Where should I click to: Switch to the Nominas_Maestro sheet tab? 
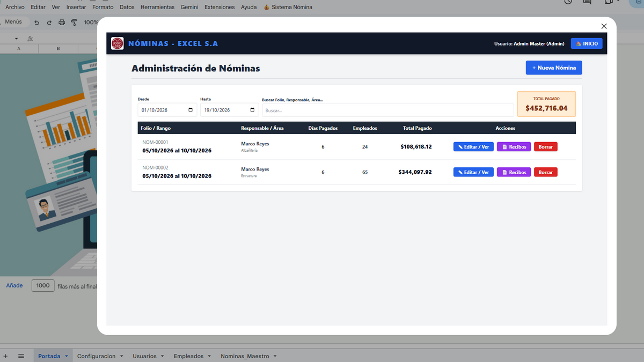click(245, 356)
